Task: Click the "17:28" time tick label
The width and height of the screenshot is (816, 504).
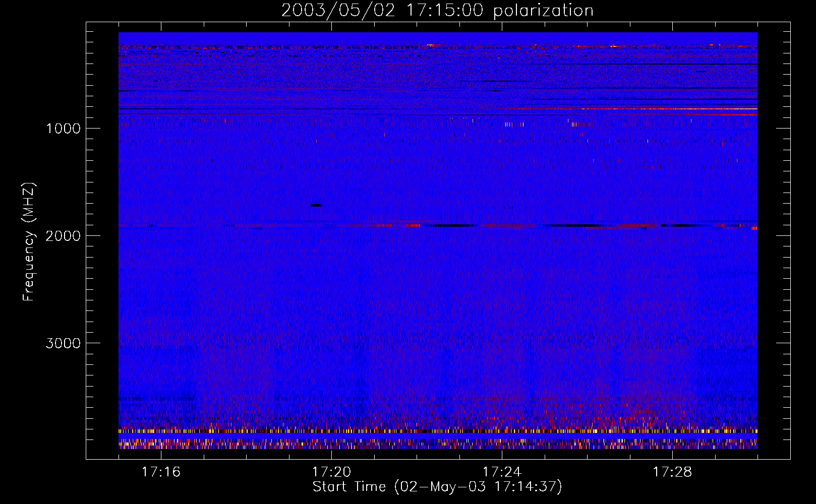Action: [672, 472]
